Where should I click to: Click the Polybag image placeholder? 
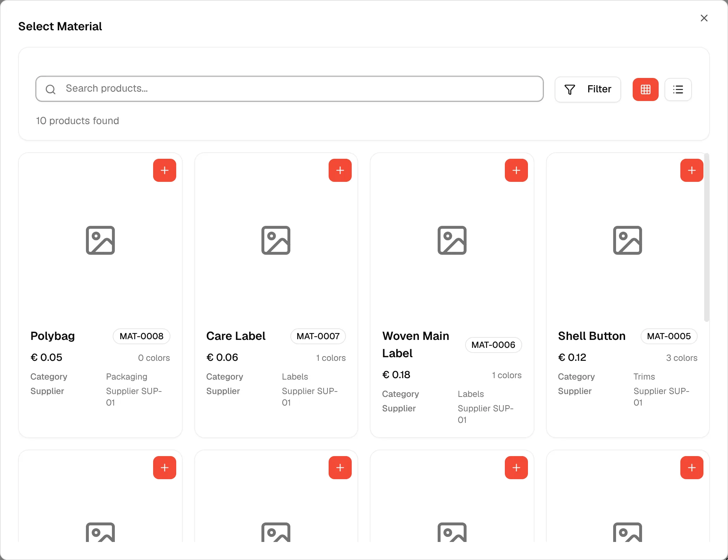tap(100, 240)
